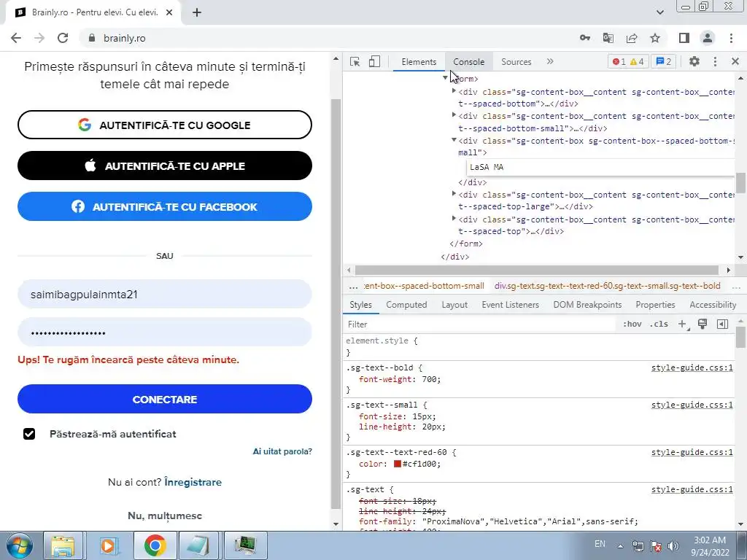Open the Computed styles tab
This screenshot has width=747, height=560.
tap(406, 305)
